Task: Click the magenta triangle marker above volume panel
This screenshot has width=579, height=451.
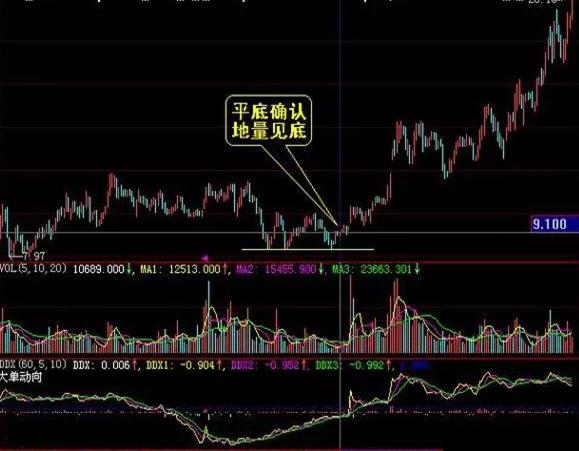Action: click(205, 258)
